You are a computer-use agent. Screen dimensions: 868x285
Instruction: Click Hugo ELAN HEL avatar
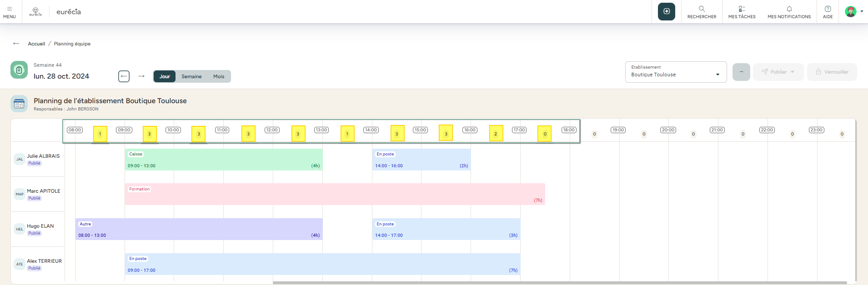[x=20, y=229]
